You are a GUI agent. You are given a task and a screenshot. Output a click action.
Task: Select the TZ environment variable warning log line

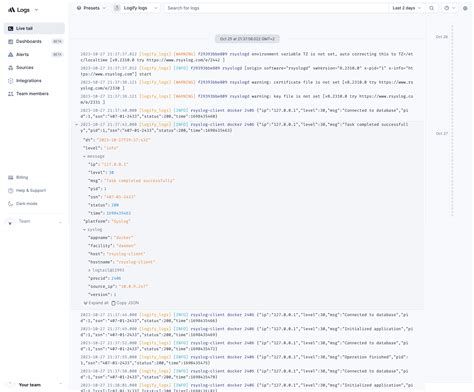pyautogui.click(x=247, y=57)
